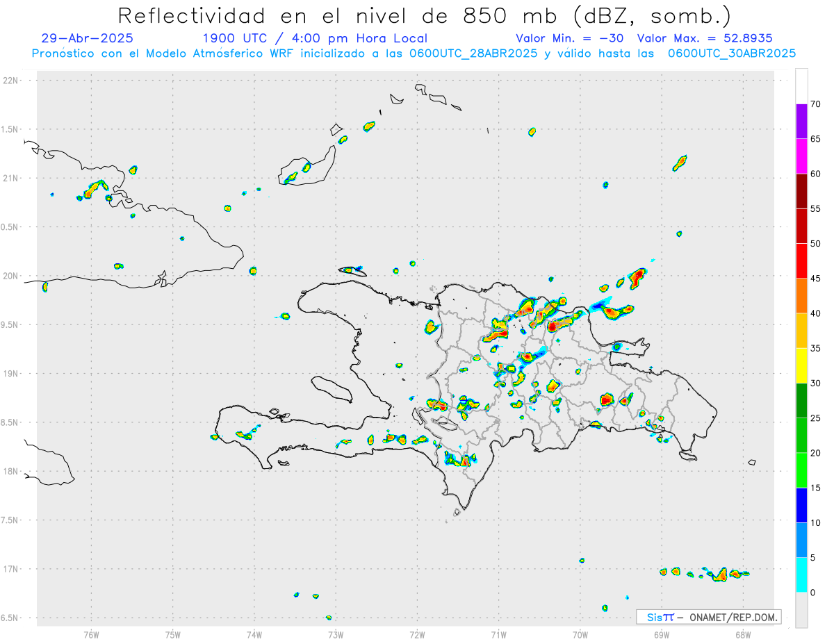This screenshot has width=834, height=644.
Task: Pick the dark green 25–30 dBZ colorbar segment
Action: [801, 400]
